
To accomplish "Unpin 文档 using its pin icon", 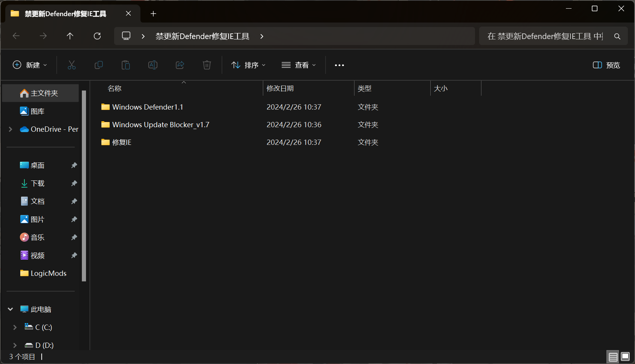I will 74,201.
